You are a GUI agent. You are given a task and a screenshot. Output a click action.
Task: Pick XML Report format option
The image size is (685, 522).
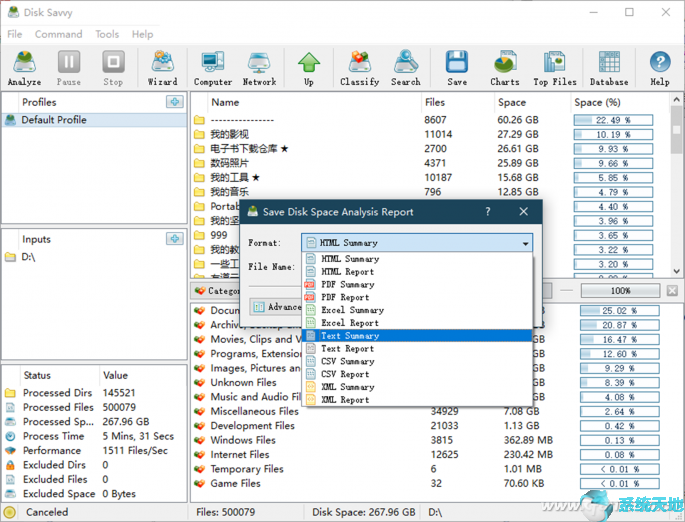(x=419, y=400)
